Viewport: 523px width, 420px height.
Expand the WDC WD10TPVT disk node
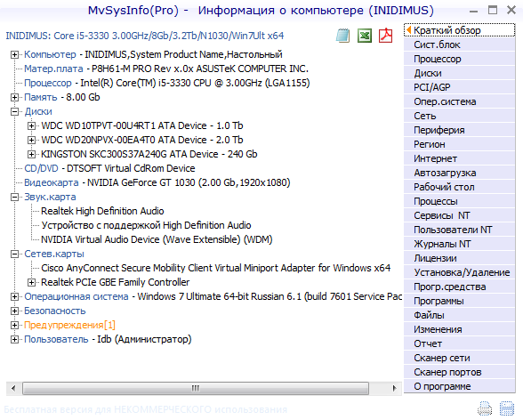click(31, 125)
